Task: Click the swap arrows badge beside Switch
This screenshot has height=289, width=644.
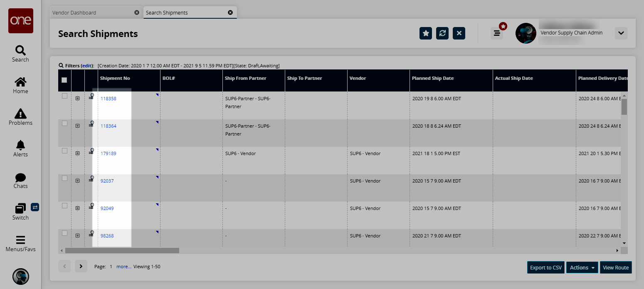Action: [x=35, y=207]
